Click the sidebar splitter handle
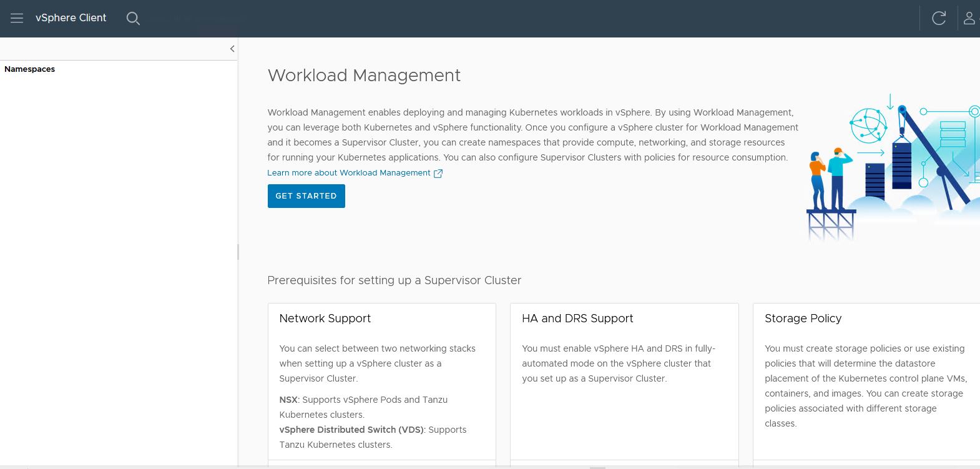Viewport: 980px width, 469px height. coord(238,252)
